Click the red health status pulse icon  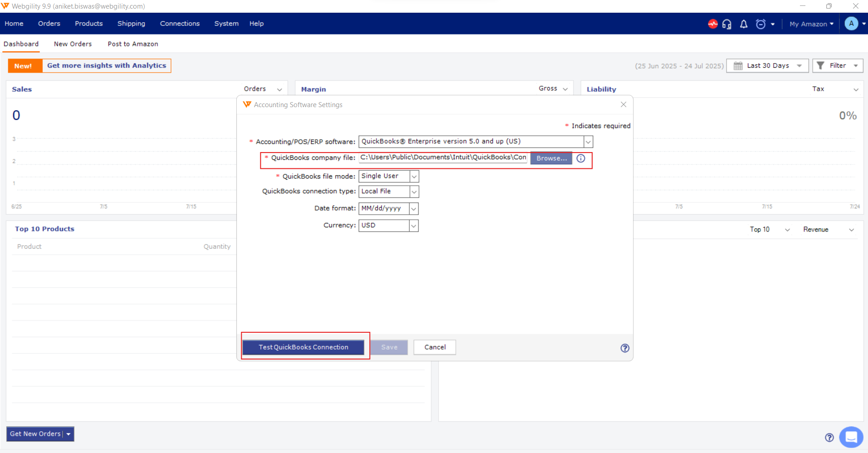coord(712,24)
